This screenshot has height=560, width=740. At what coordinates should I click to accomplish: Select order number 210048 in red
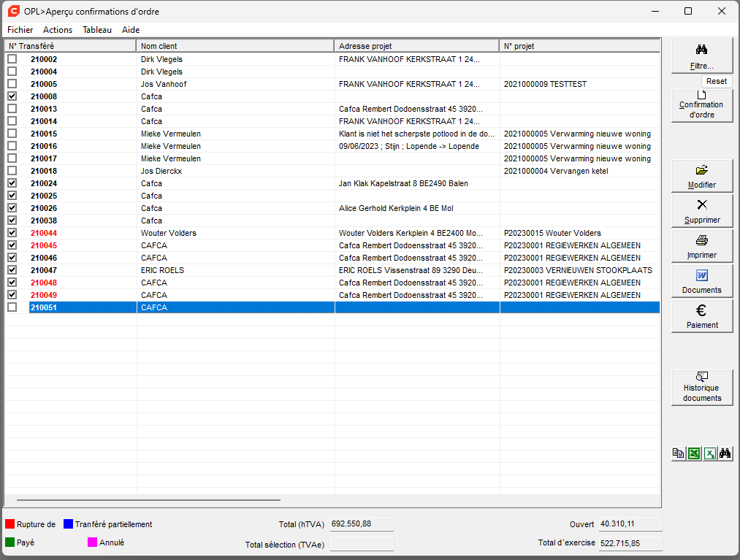(44, 283)
